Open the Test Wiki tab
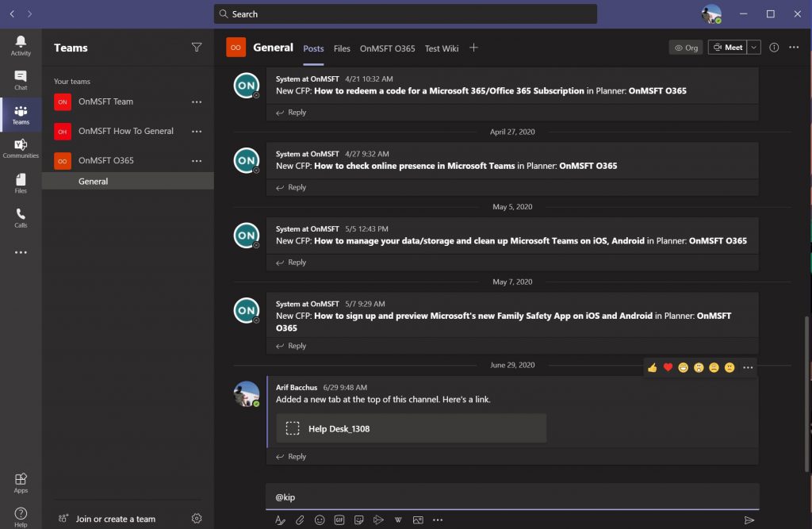This screenshot has width=812, height=529. [442, 48]
